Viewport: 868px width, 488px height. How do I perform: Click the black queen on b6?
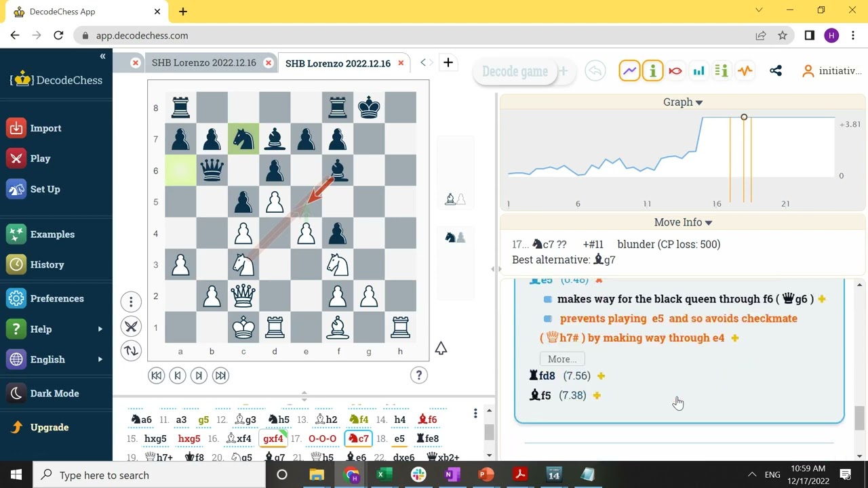212,171
